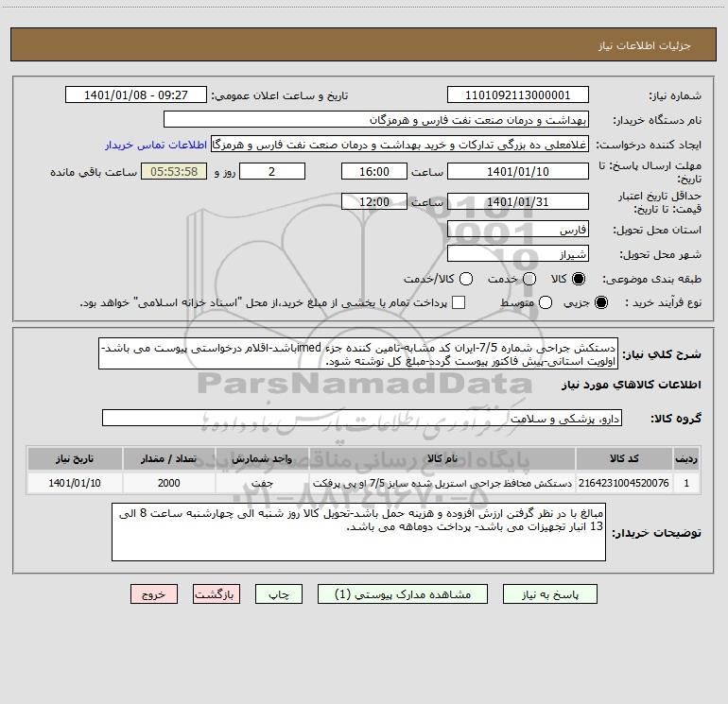Click the گروه کالا field دارو، پزشکی و سلامت
The height and width of the screenshot is (704, 728).
coord(362,418)
